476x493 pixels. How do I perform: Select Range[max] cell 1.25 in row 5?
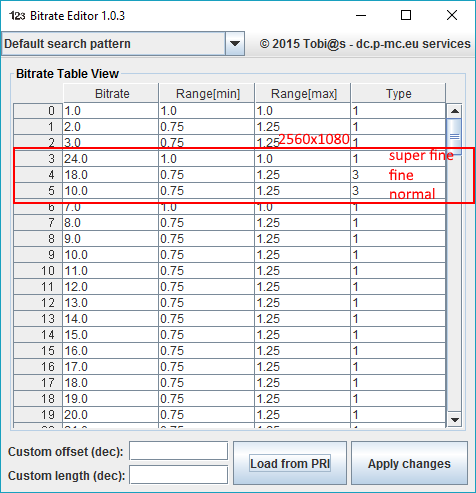pos(303,191)
